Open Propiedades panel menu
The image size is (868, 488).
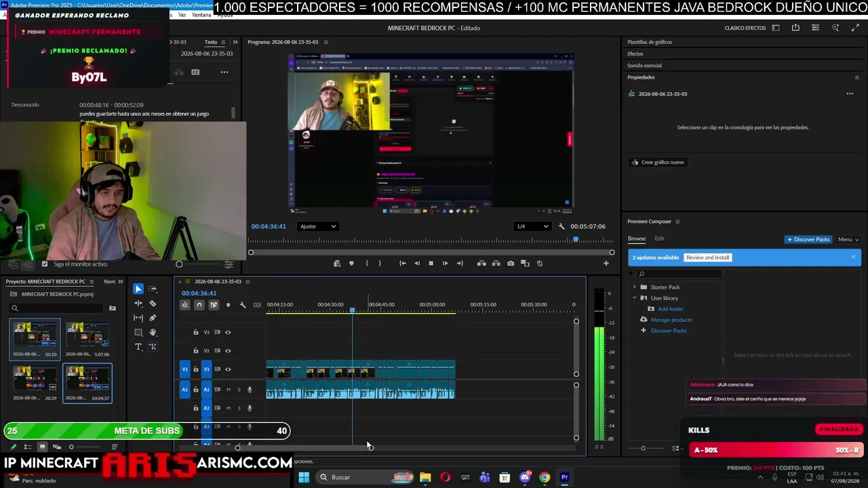coord(856,77)
